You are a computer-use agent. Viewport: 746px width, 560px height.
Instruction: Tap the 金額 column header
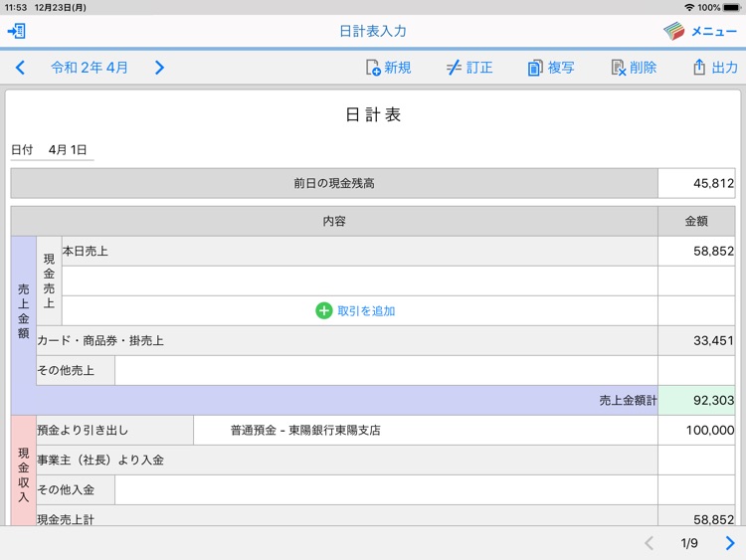(x=696, y=221)
